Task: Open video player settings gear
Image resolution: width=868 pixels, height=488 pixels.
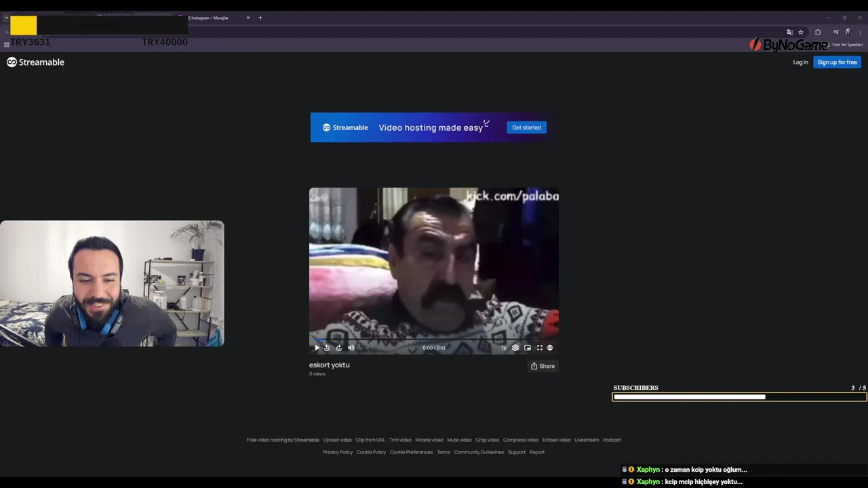Action: [515, 348]
